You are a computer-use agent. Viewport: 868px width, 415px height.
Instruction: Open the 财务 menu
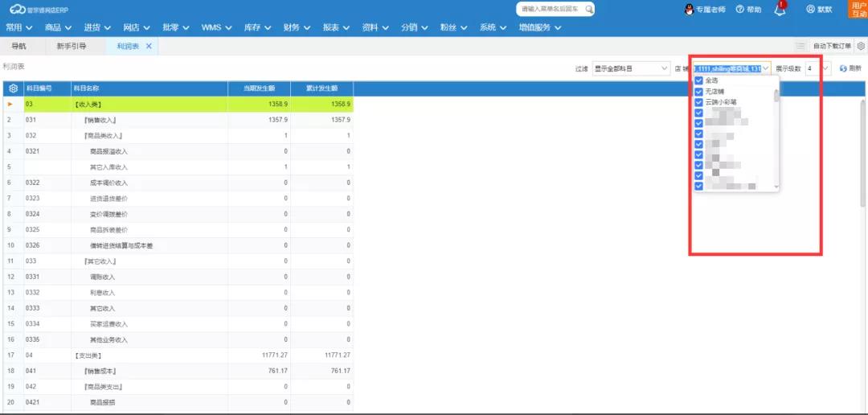(x=296, y=27)
